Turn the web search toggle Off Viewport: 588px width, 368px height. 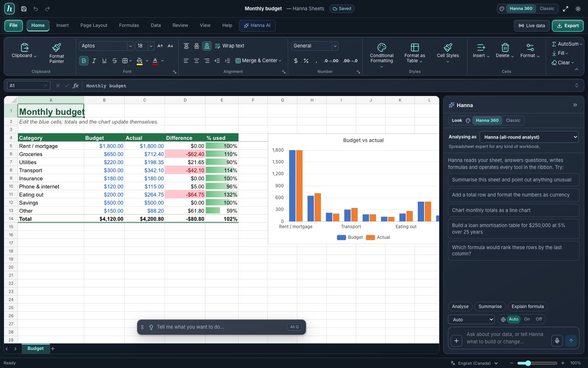tap(539, 319)
